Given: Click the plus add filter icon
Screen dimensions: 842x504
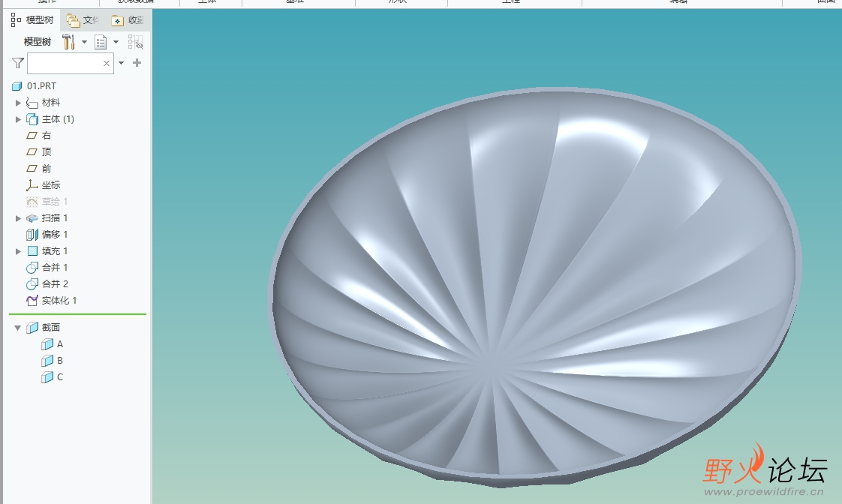Looking at the screenshot, I should pos(137,63).
